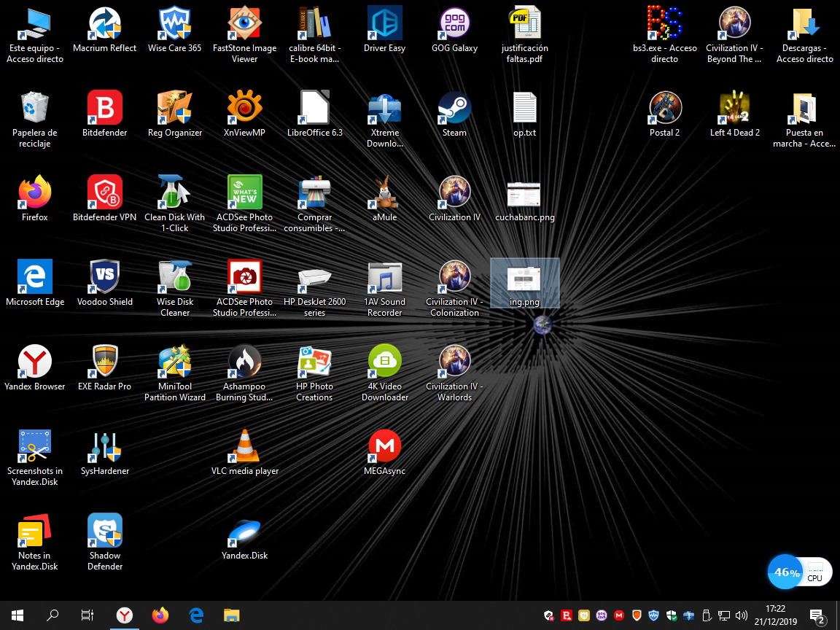This screenshot has width=840, height=630.
Task: Click the aMule desktop shortcut
Action: (384, 193)
